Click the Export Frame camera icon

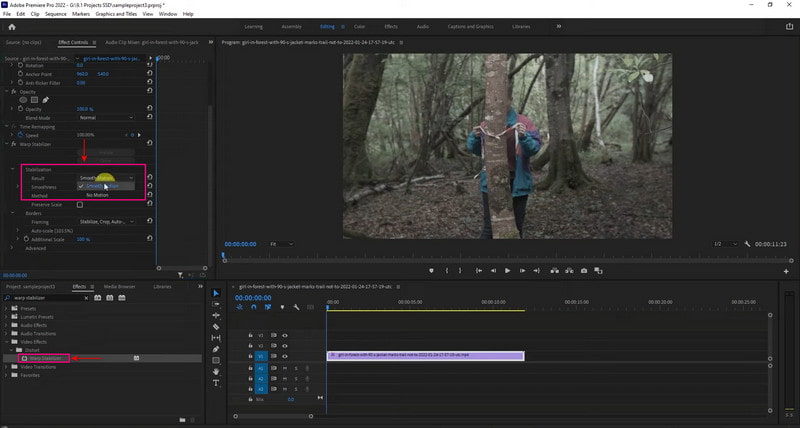point(583,271)
